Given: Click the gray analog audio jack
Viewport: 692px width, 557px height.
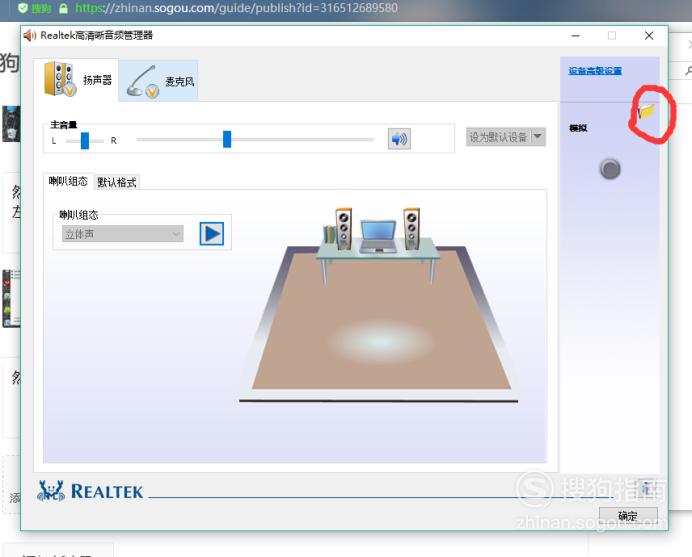Looking at the screenshot, I should (x=610, y=169).
